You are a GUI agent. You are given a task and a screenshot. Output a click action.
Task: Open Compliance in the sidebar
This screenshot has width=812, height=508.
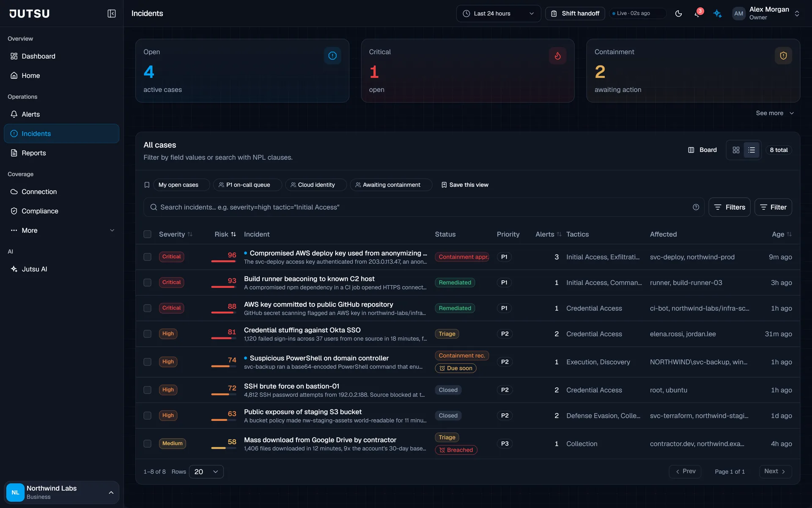point(62,211)
